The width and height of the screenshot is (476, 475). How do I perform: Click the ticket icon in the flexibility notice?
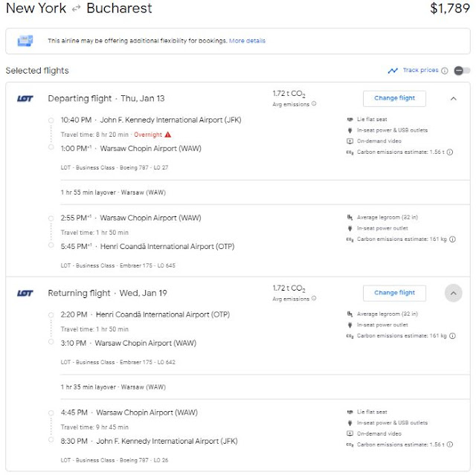click(26, 41)
